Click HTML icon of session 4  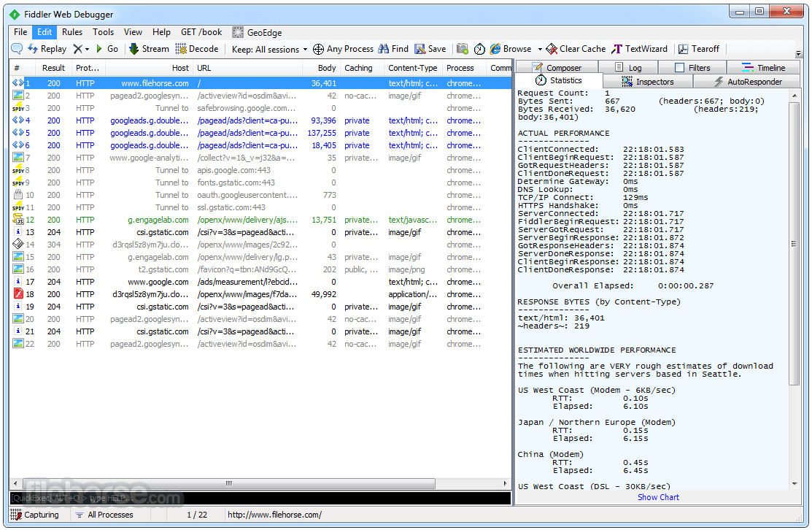18,120
